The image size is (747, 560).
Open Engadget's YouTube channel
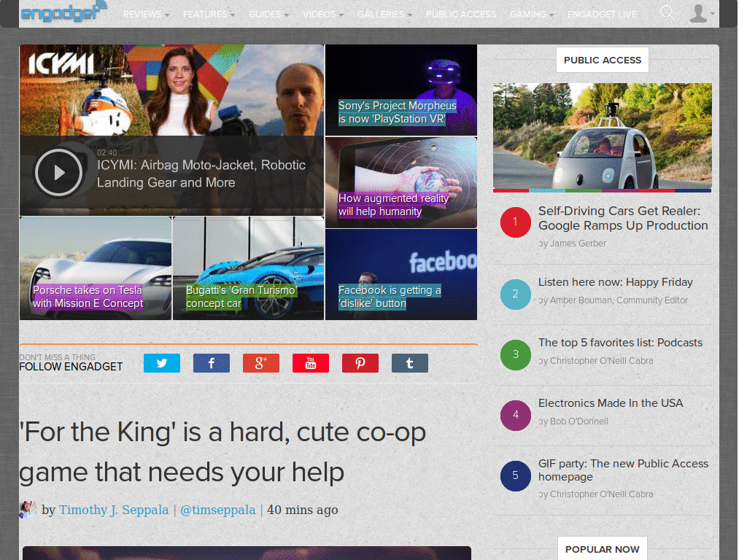pos(311,363)
